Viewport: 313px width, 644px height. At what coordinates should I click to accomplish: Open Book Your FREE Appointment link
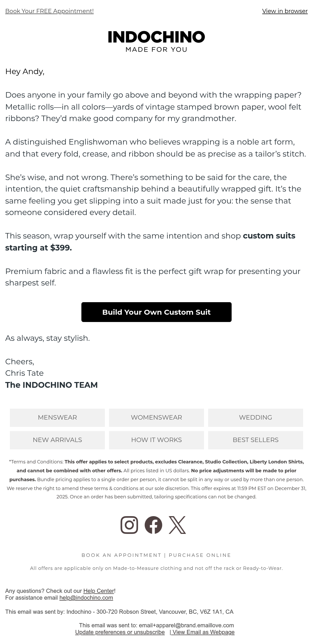[x=49, y=11]
